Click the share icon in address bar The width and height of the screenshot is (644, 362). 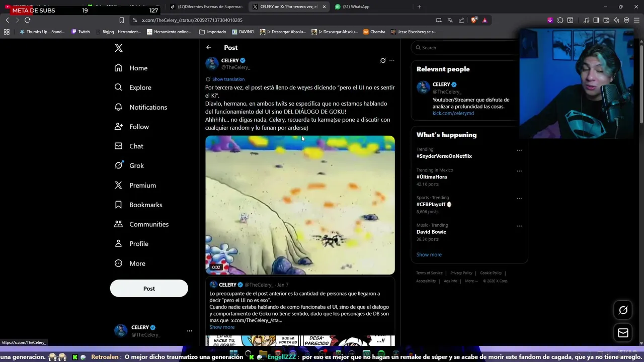tap(461, 20)
